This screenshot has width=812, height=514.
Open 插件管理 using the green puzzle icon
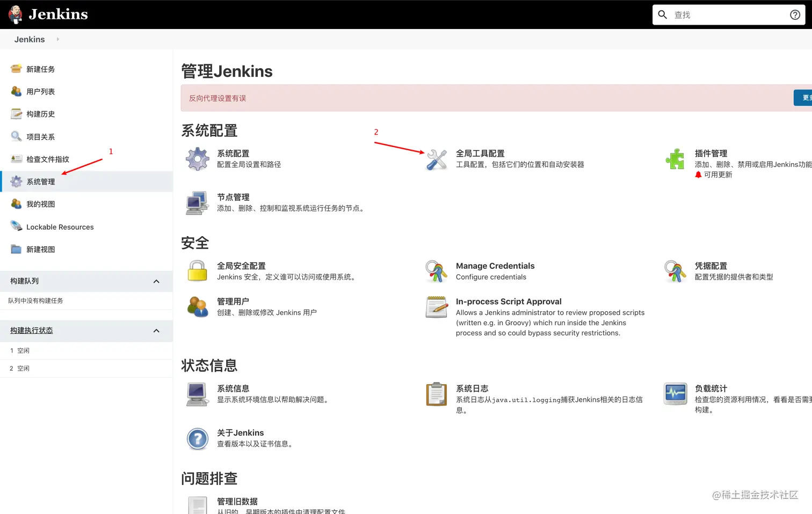(x=675, y=159)
